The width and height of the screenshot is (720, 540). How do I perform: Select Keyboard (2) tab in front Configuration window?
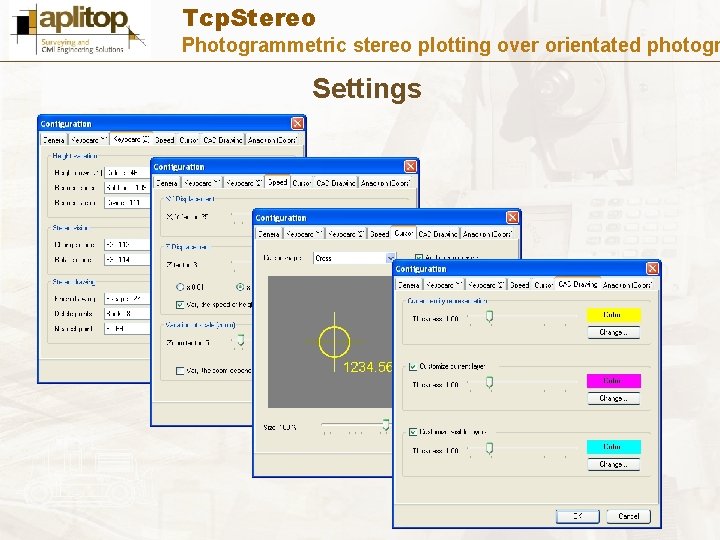(x=486, y=285)
